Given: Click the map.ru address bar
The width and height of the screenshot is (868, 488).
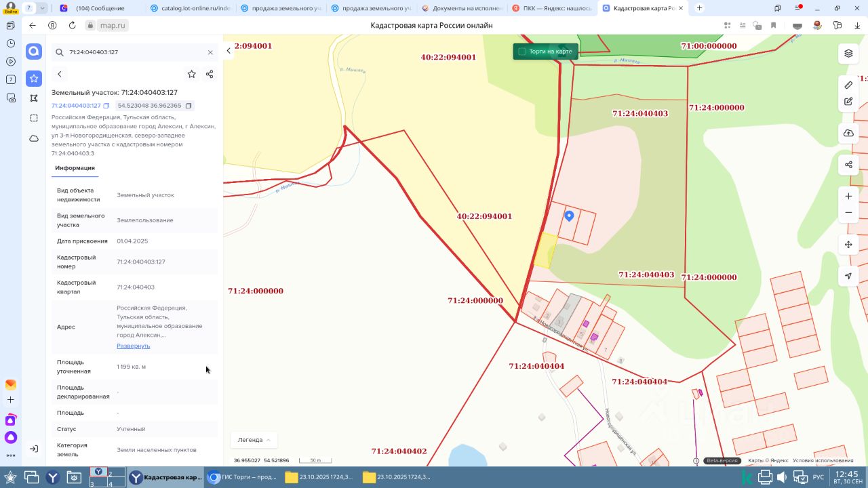Looking at the screenshot, I should [113, 25].
